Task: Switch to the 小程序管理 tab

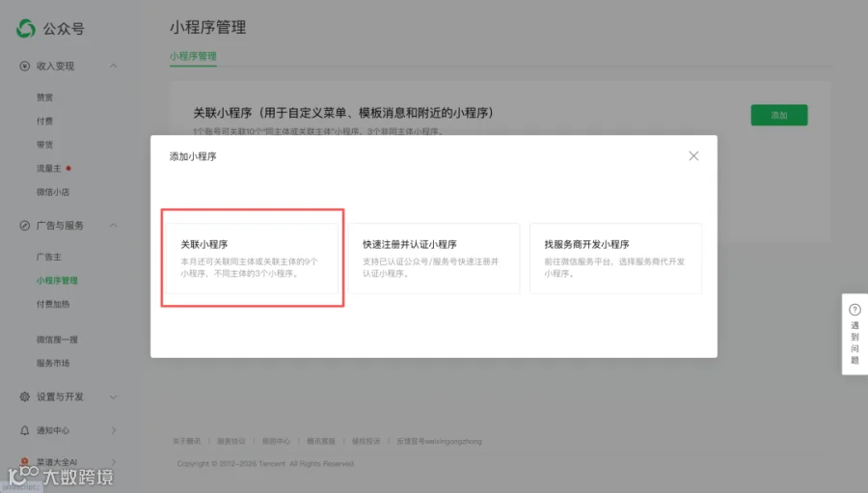Action: click(x=193, y=56)
